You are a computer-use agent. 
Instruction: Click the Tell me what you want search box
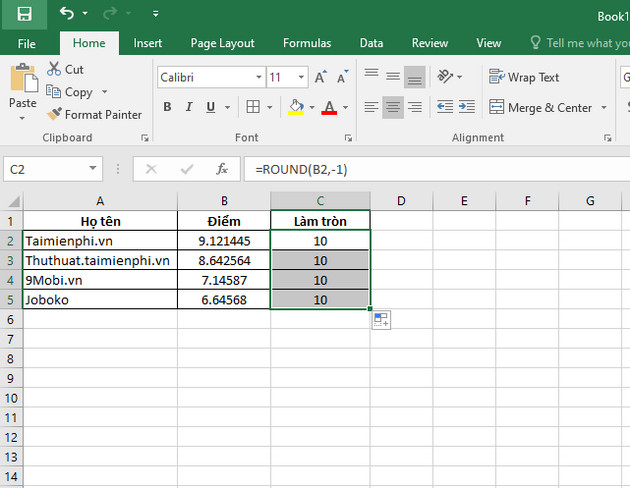(580, 43)
